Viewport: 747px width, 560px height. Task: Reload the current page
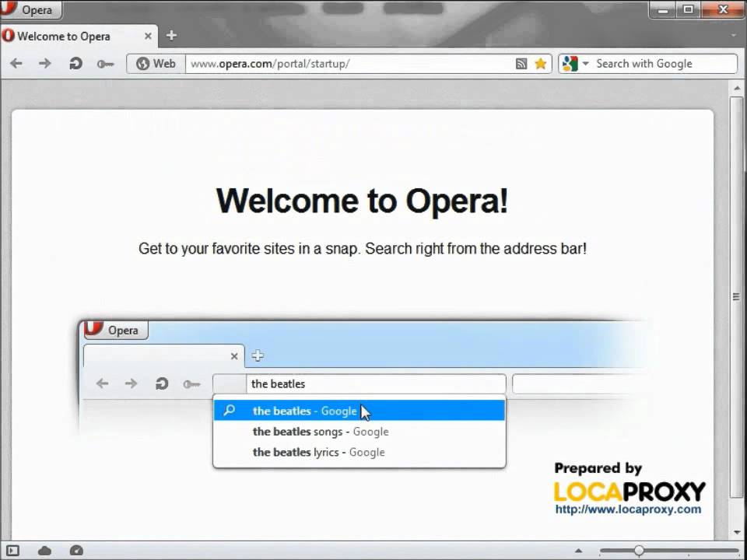(x=75, y=63)
